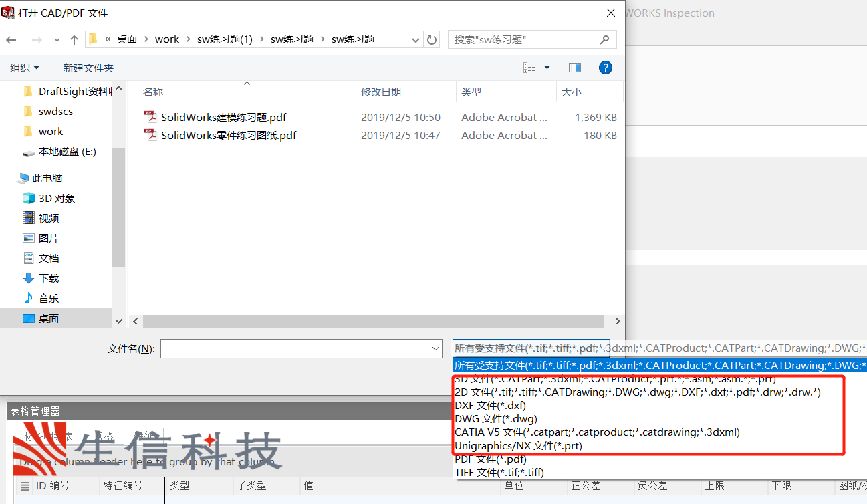Open view options dropdown arrow
867x504 pixels.
pyautogui.click(x=547, y=68)
